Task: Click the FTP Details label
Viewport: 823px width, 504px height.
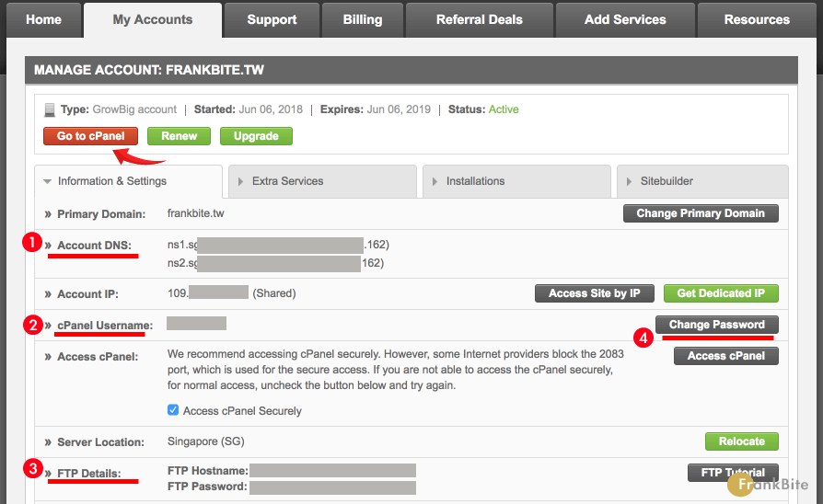Action: click(89, 474)
